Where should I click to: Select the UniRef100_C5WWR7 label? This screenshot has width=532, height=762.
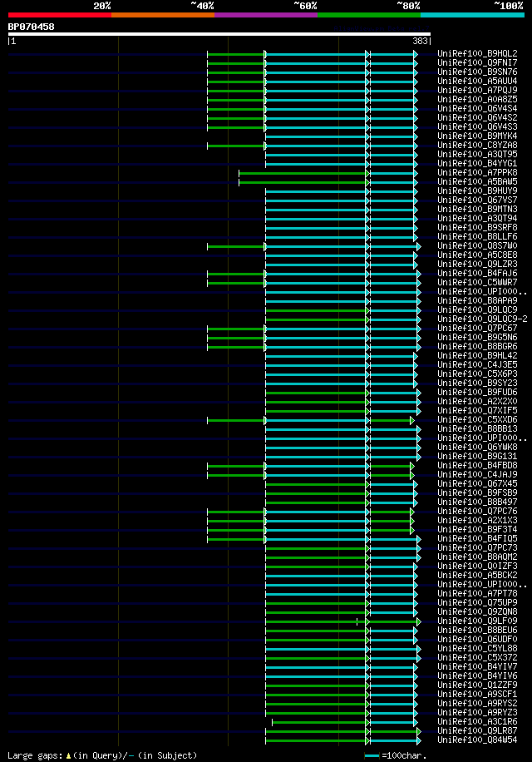click(x=477, y=282)
